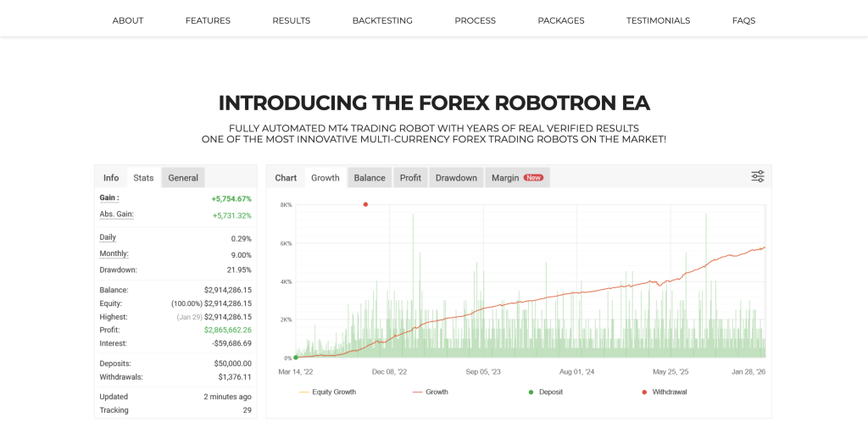This screenshot has height=428, width=868.
Task: Toggle the Deposit legend marker
Action: 545,392
